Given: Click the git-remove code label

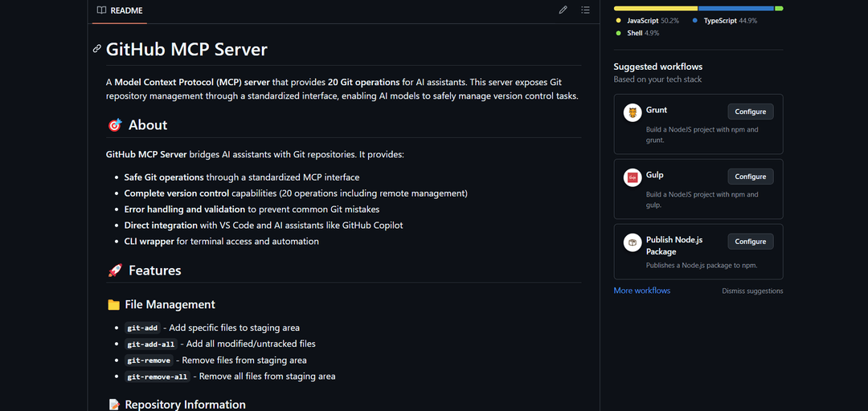Looking at the screenshot, I should 149,360.
